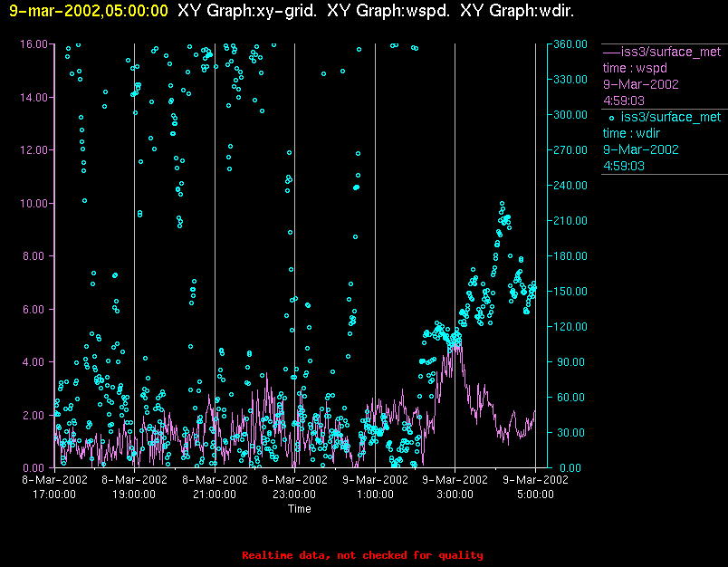
Task: Click the cyan circle legend marker for wdir
Action: click(611, 118)
